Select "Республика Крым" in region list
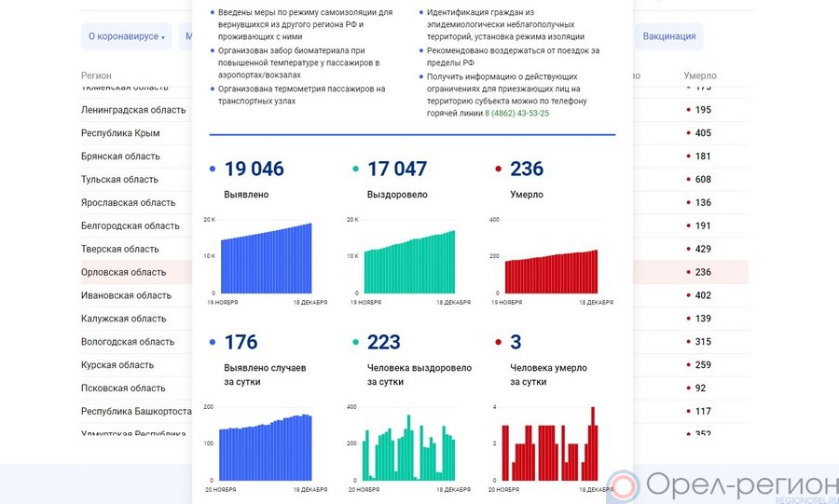The height and width of the screenshot is (504, 839). click(x=120, y=133)
